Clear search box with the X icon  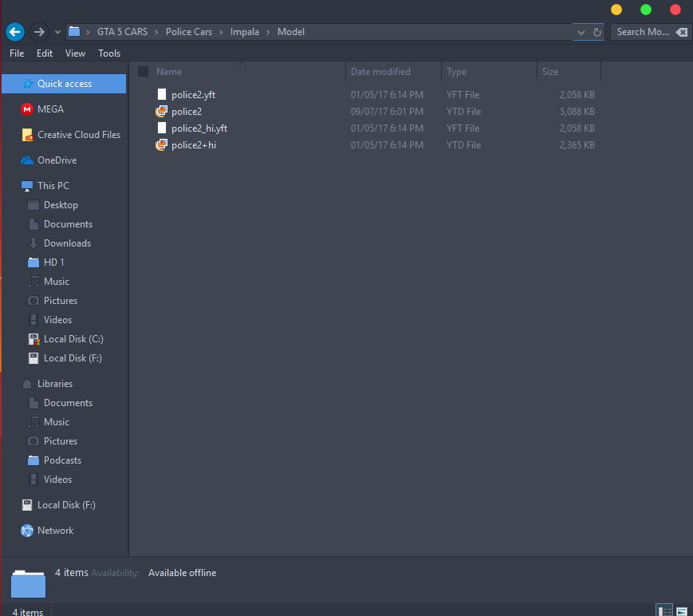[682, 32]
